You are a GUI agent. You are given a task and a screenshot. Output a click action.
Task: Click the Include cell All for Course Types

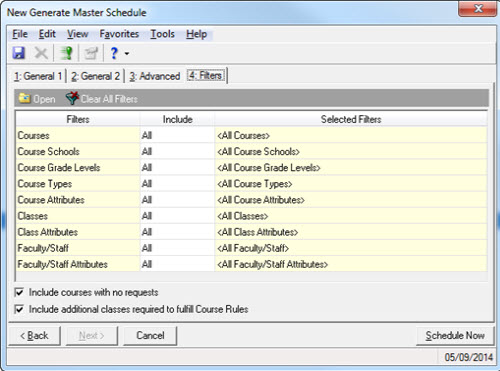(177, 184)
